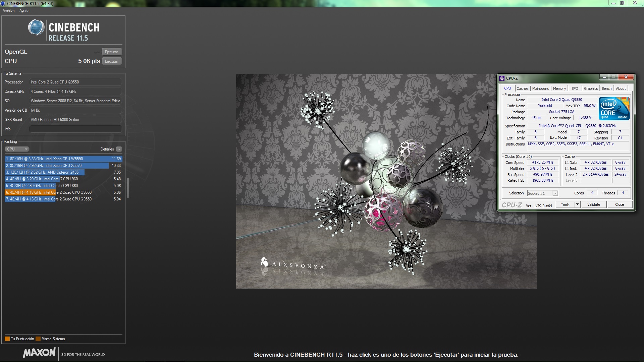Click the Validate button in CPU-Z
The image size is (644, 362).
[x=594, y=205]
